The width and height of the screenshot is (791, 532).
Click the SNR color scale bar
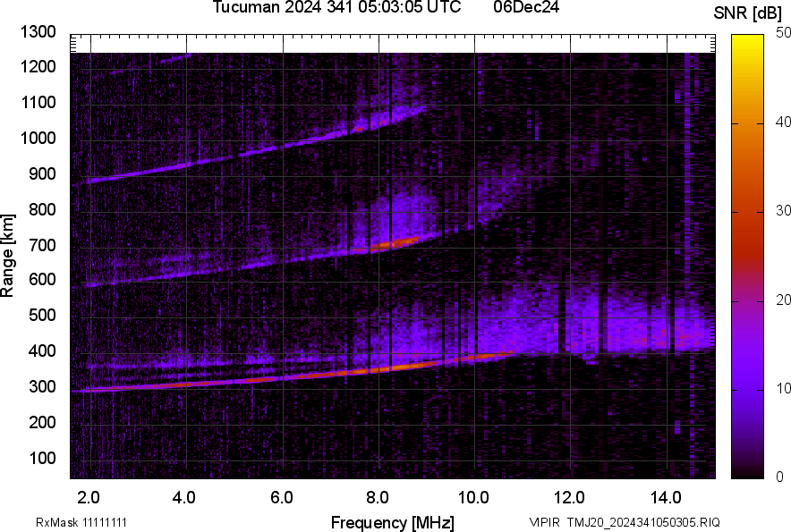pos(748,257)
